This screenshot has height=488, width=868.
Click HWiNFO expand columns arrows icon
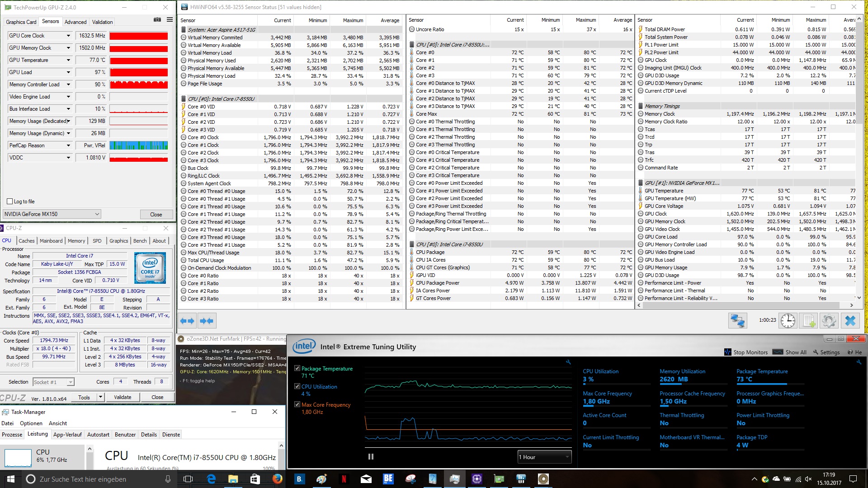[x=187, y=321]
